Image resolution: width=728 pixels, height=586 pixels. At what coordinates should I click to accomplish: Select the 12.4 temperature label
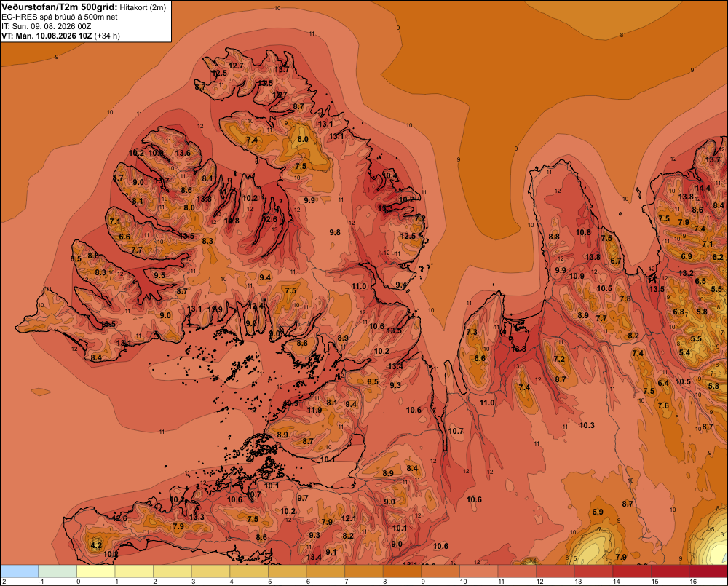click(256, 306)
